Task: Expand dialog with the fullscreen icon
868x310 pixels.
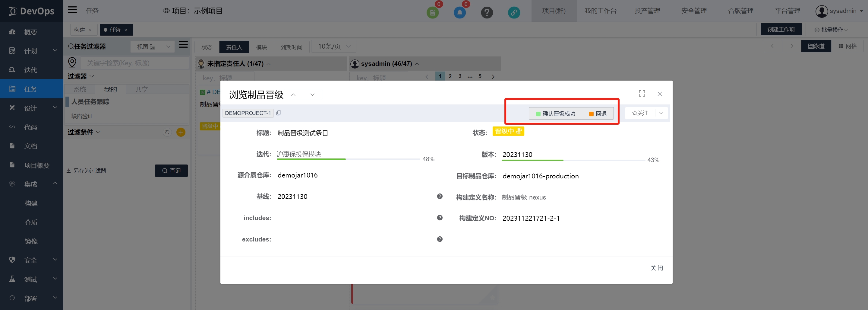Action: [x=642, y=94]
